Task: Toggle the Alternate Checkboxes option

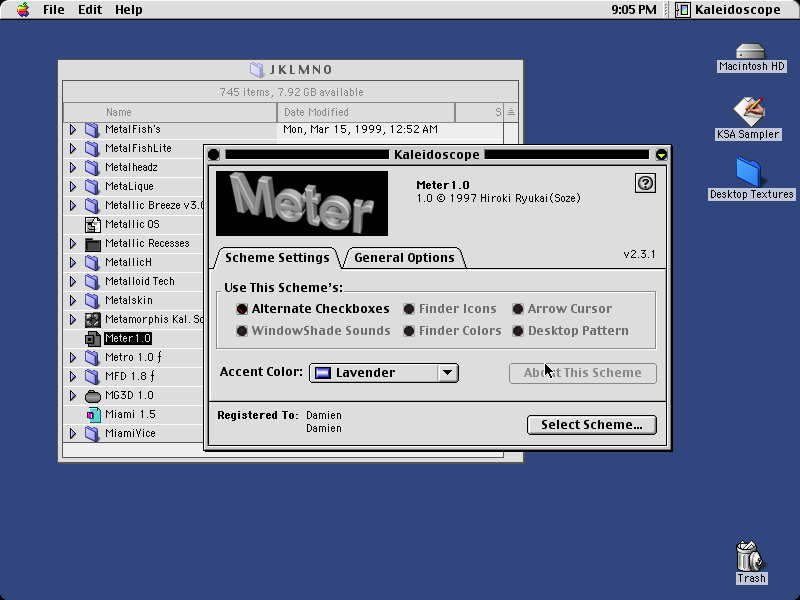Action: 242,309
